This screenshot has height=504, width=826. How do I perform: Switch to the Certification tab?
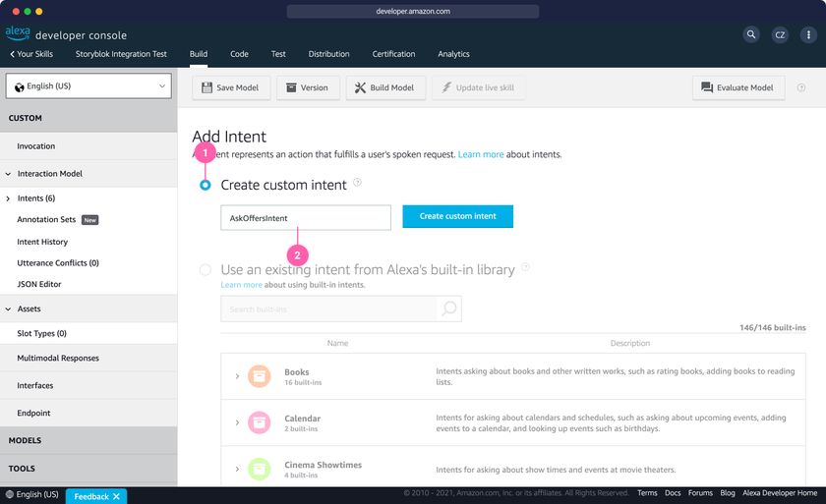[393, 54]
